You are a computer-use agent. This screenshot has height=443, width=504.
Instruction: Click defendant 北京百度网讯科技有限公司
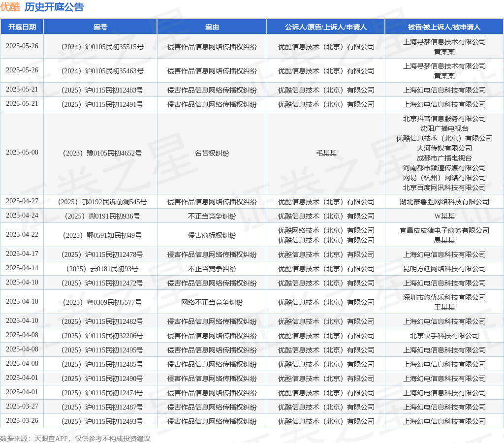(x=444, y=188)
